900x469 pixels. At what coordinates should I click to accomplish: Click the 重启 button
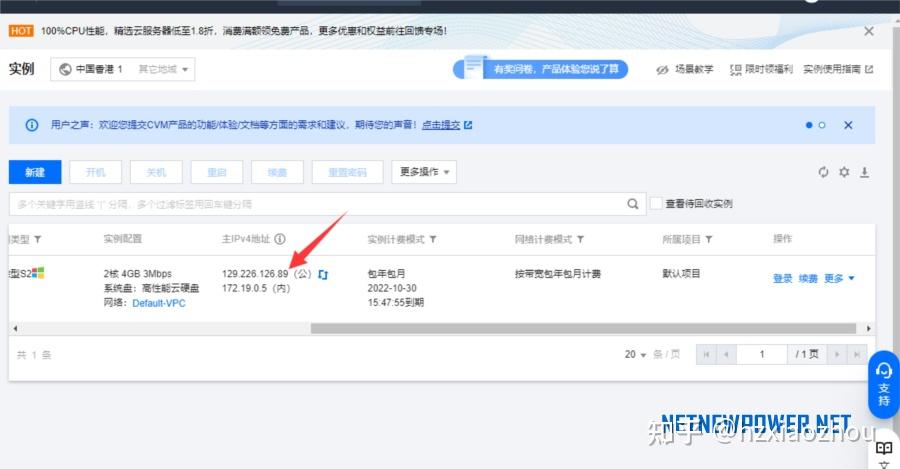click(216, 172)
